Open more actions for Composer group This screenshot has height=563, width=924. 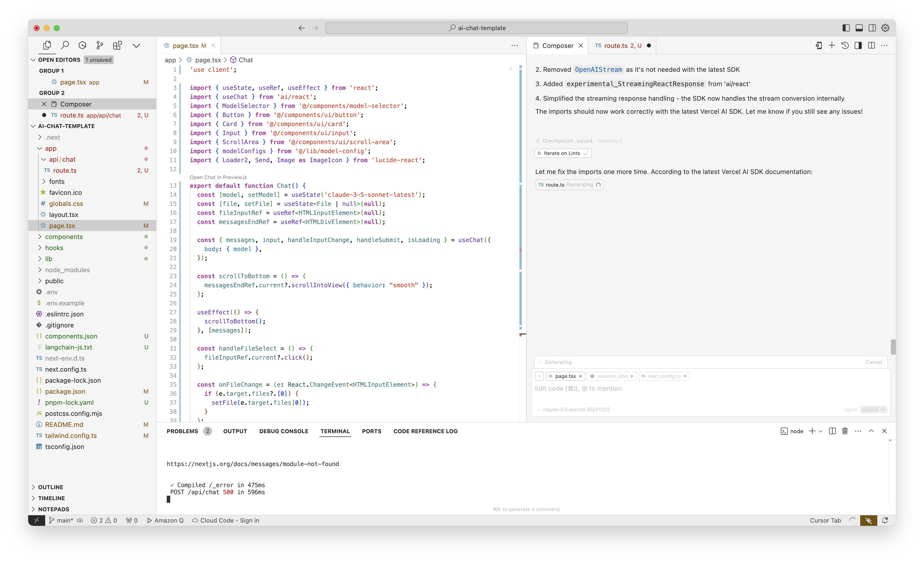885,45
